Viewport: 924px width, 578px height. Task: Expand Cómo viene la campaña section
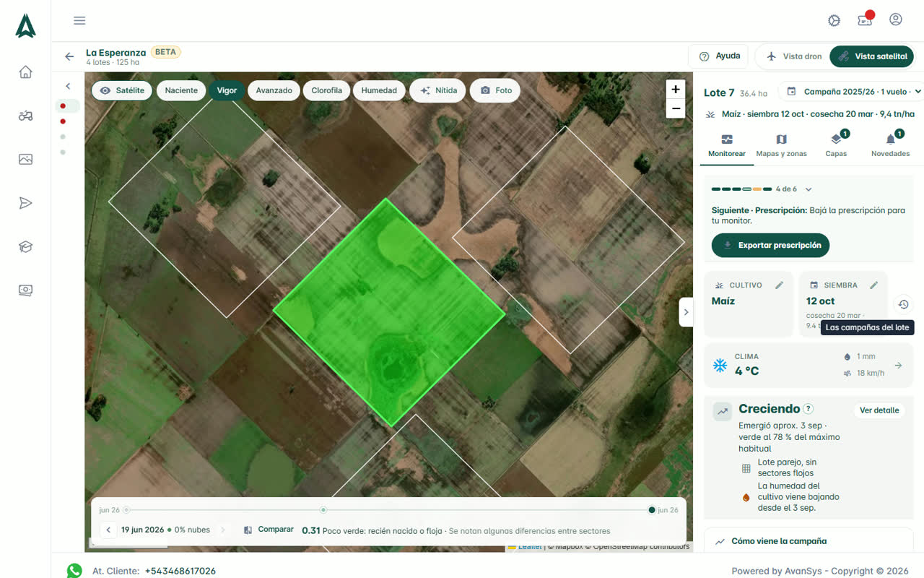808,541
